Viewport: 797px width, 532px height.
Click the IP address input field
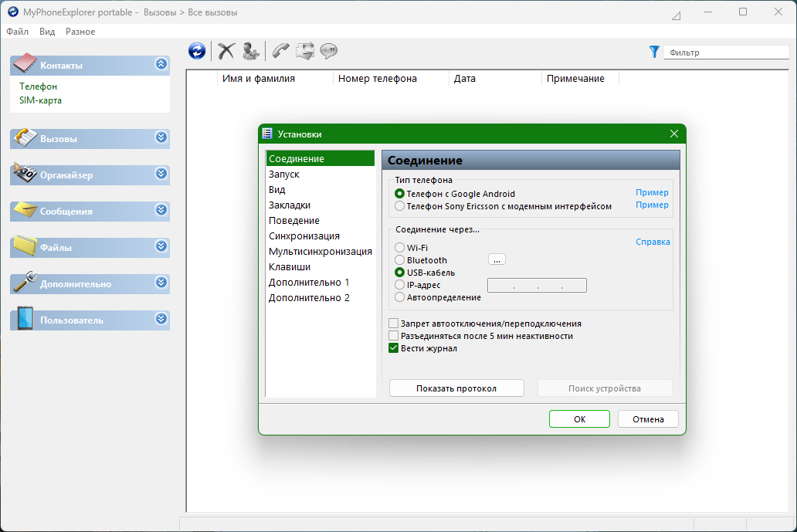(x=537, y=285)
